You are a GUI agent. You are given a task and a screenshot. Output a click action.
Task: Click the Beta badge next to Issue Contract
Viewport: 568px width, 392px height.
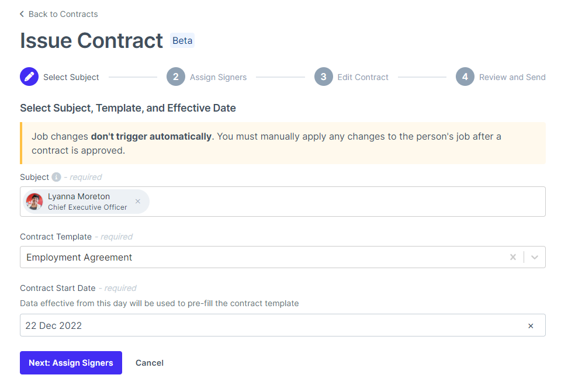pos(182,40)
